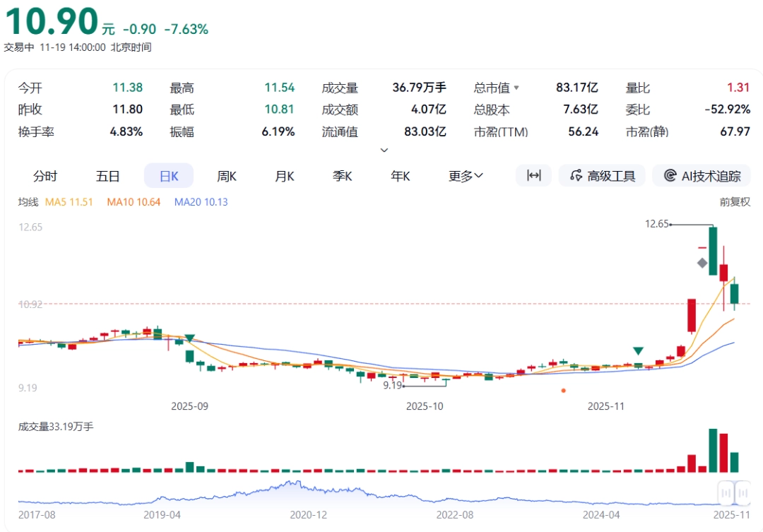Image resolution: width=763 pixels, height=532 pixels.
Task: Expand additional stats with the chevron under 流通值
Action: [x=385, y=150]
